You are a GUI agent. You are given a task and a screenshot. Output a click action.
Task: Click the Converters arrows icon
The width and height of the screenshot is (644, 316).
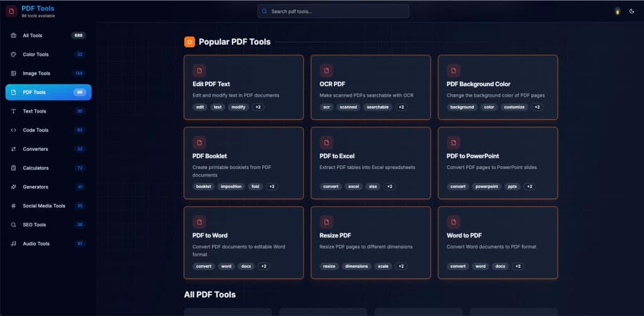click(14, 149)
